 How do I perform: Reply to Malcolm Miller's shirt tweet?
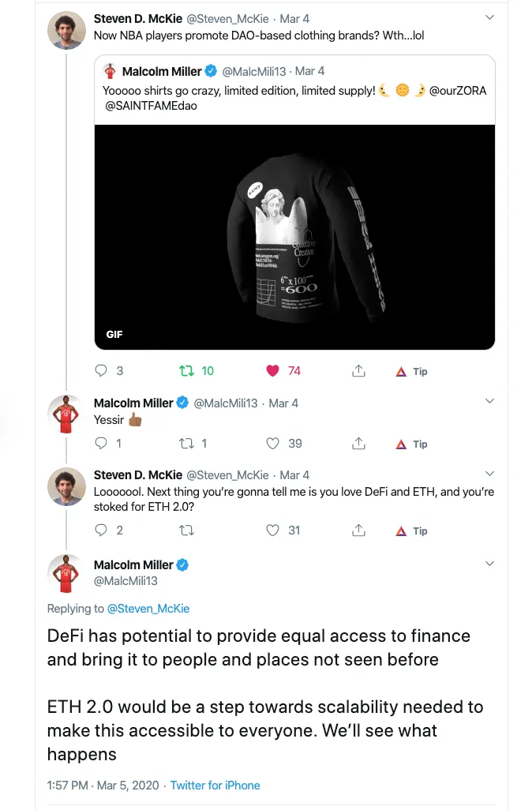click(x=101, y=370)
